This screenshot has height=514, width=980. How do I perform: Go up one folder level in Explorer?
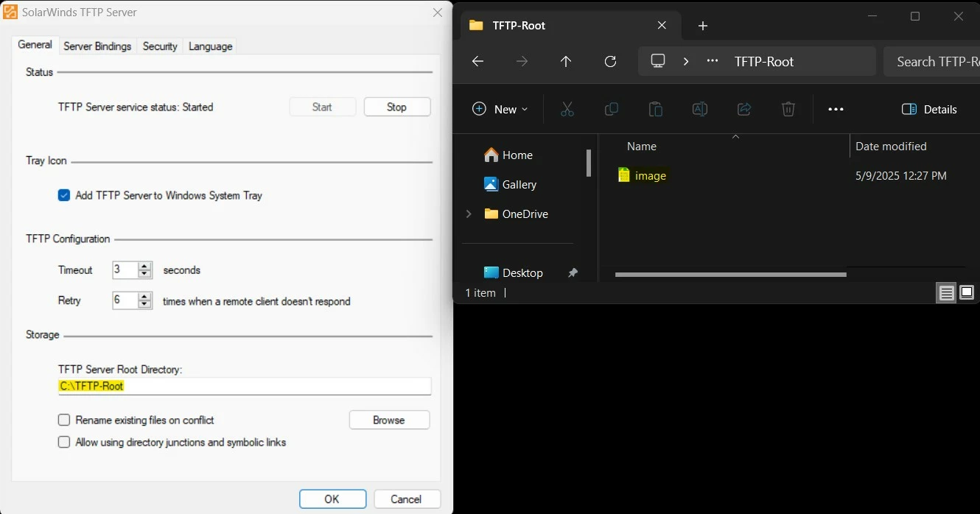566,62
